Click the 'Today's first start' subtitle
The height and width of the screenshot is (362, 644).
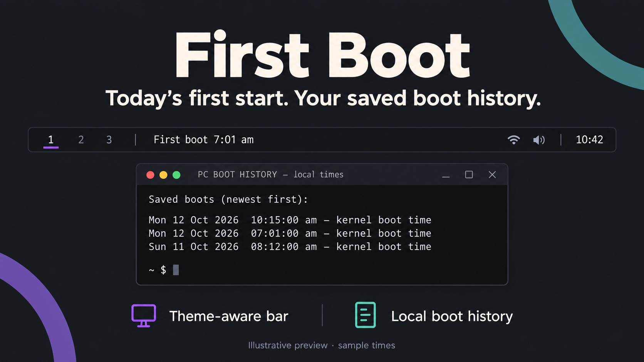323,98
